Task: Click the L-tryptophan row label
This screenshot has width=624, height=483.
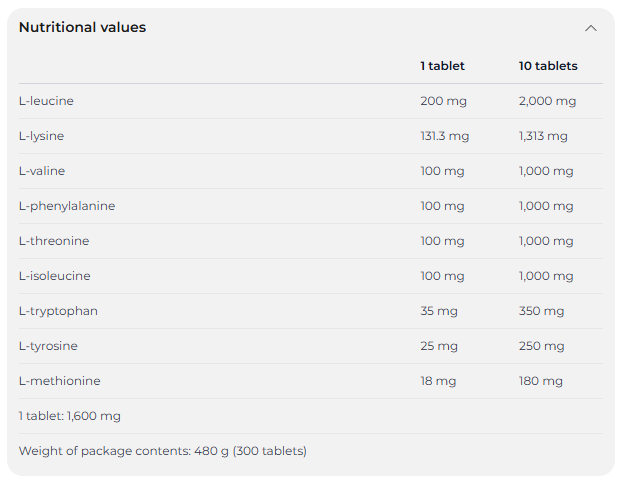Action: click(58, 311)
